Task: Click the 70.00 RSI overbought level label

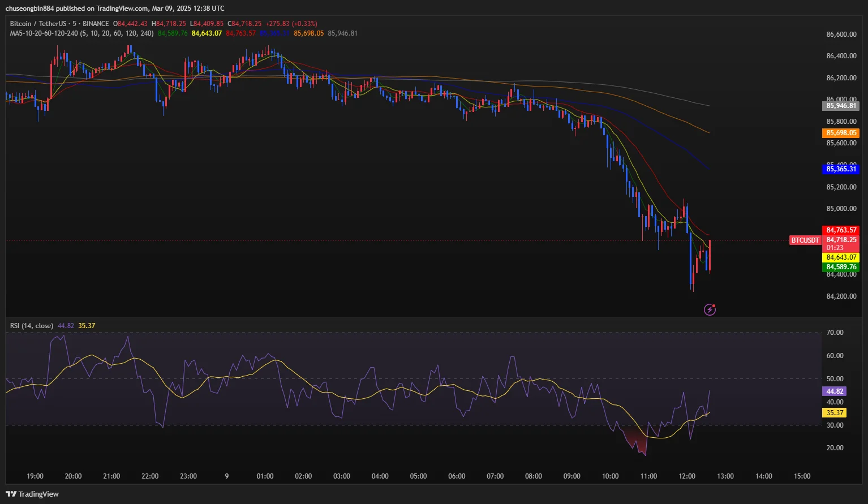Action: coord(835,333)
